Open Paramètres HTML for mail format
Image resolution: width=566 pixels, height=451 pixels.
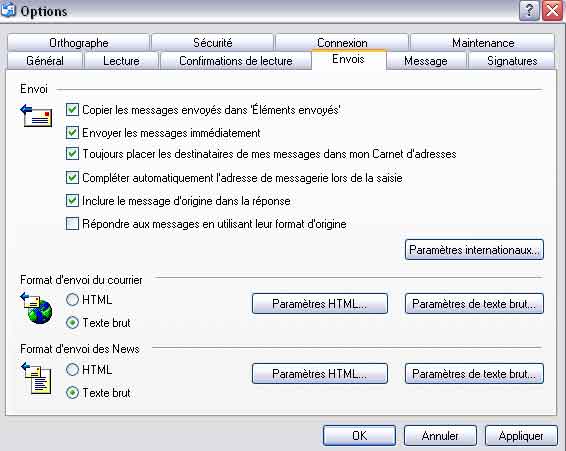320,304
